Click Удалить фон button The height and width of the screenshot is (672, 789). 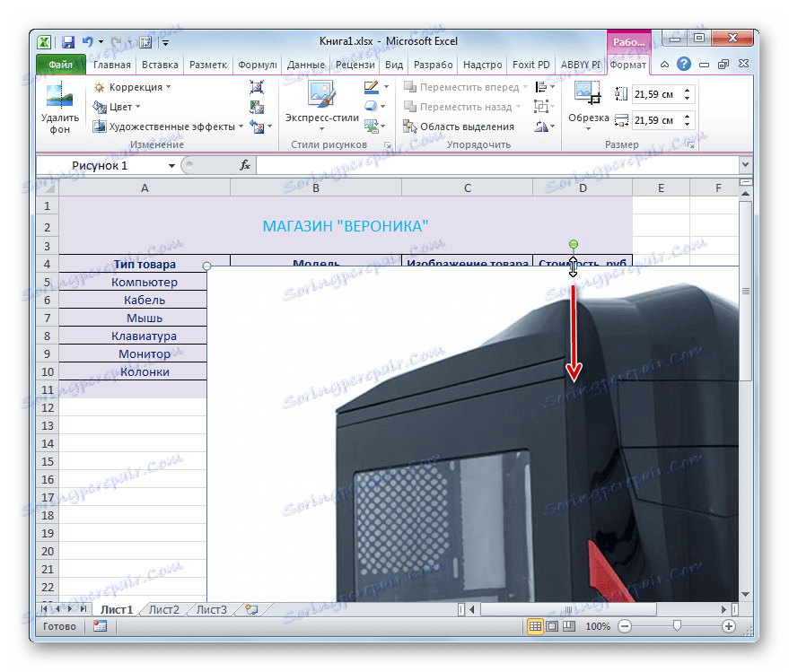pyautogui.click(x=60, y=109)
